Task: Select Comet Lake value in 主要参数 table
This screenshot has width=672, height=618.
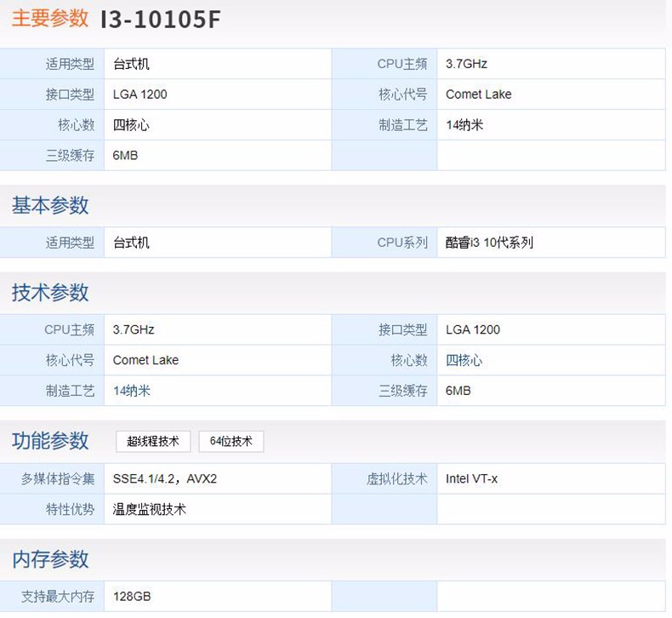Action: click(479, 94)
